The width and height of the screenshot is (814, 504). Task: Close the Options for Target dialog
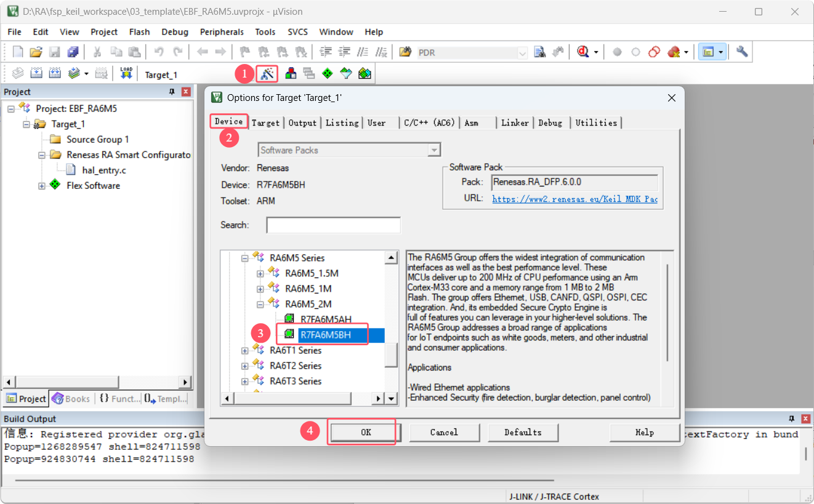tap(672, 97)
